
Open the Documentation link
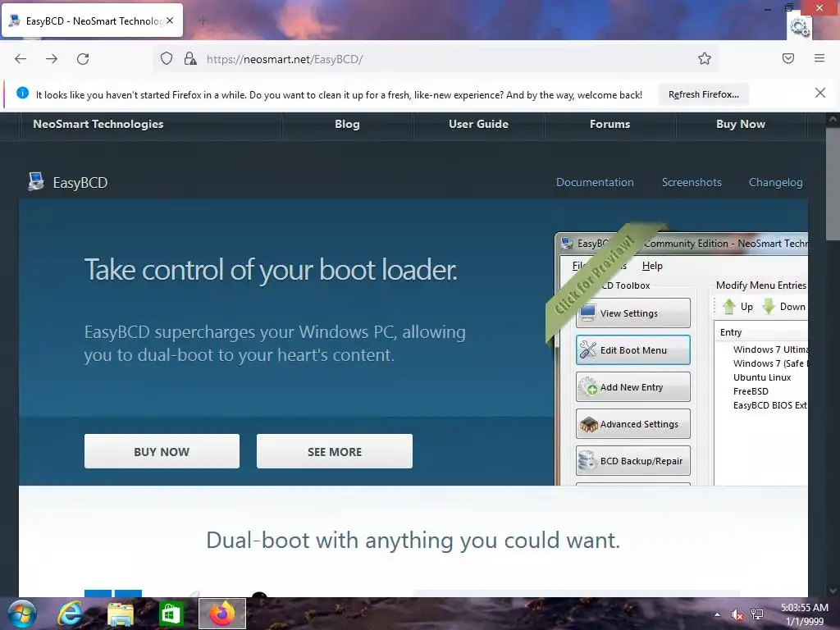[x=595, y=182]
